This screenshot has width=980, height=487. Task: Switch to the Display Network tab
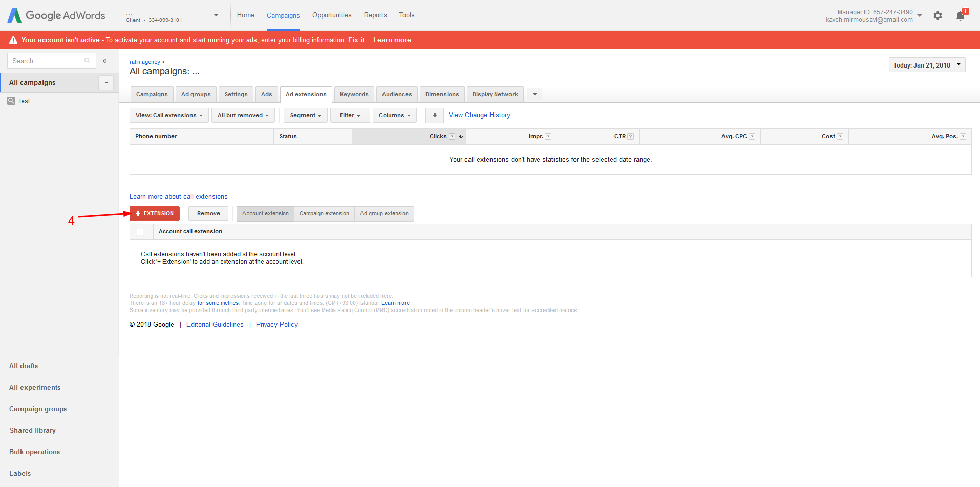click(x=495, y=94)
